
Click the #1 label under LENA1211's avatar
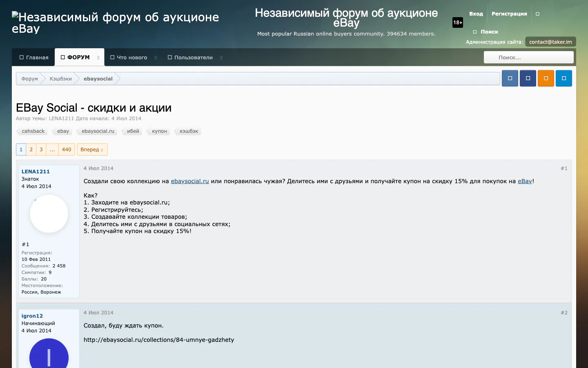coord(25,245)
